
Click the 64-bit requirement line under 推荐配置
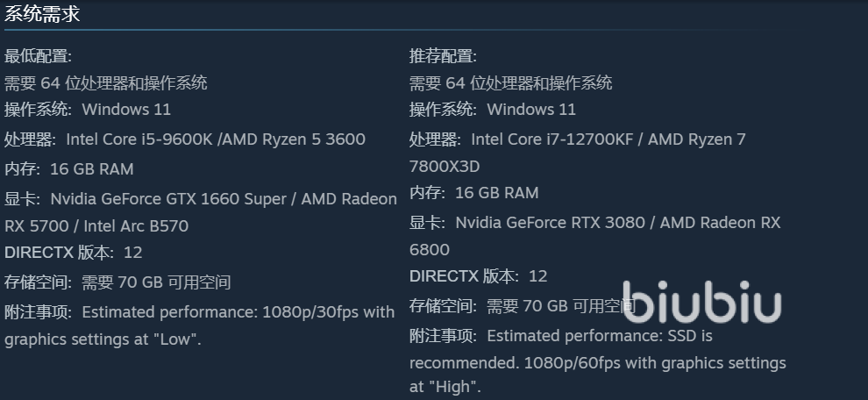[511, 83]
